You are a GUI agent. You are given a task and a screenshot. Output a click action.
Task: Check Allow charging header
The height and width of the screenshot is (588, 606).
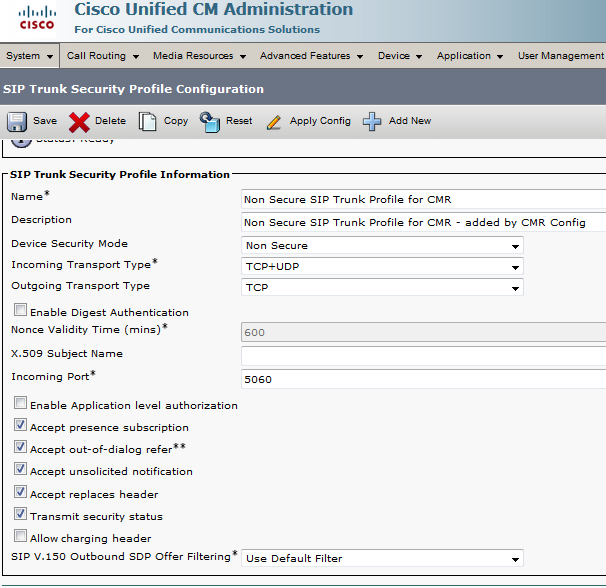(x=20, y=536)
